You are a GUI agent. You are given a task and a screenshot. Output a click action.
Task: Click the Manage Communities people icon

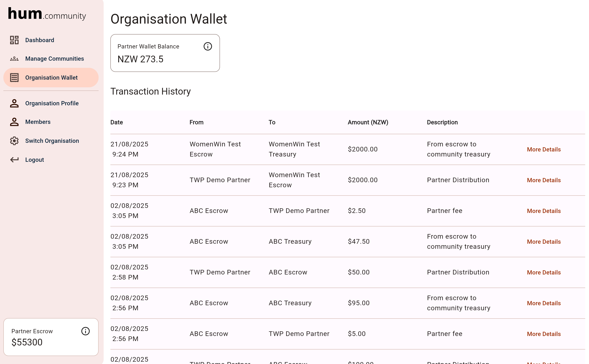coord(14,59)
